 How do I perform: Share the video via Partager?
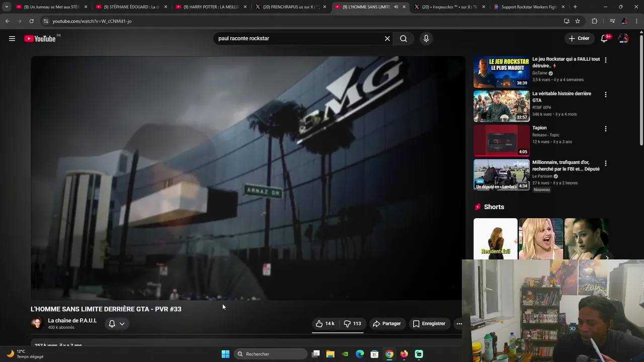[x=386, y=324]
